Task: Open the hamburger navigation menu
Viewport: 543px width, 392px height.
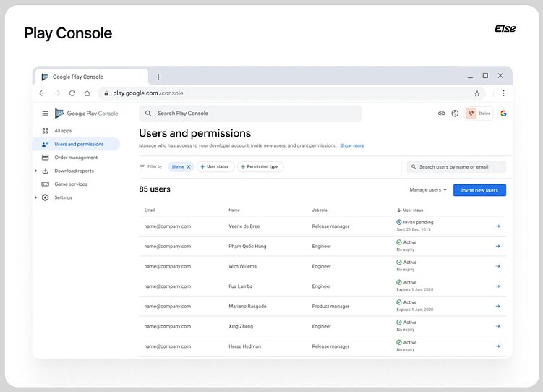Action: (x=45, y=114)
